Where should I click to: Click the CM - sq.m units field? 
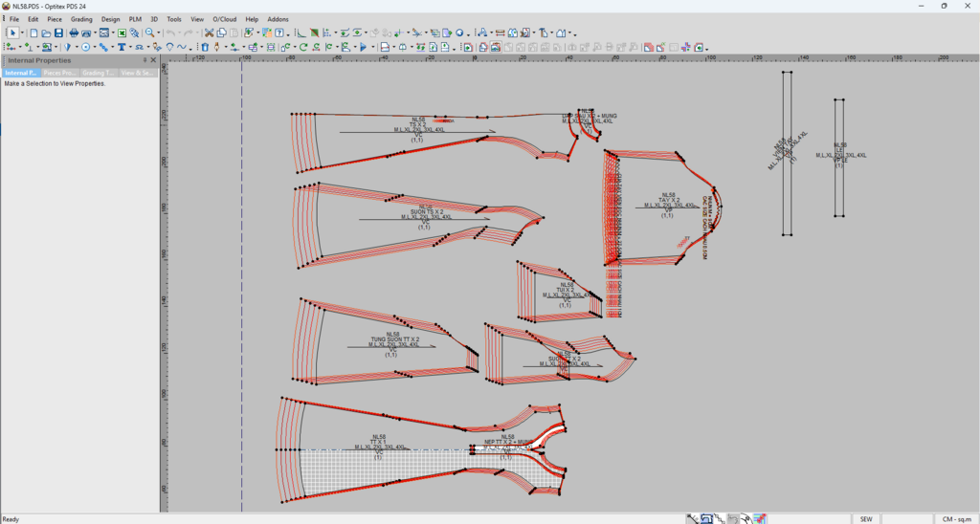pos(956,519)
